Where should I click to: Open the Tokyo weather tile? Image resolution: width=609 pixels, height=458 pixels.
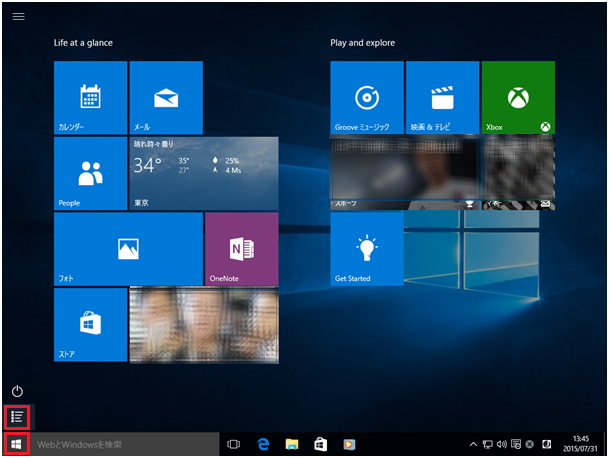204,173
